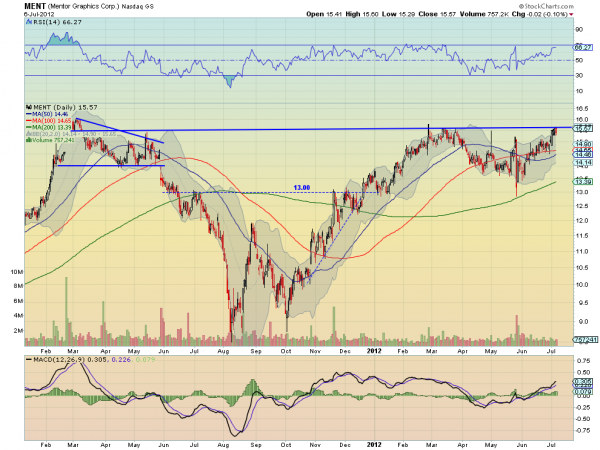Click the 'Volume 757.2K' header value
The image size is (600, 450).
[x=484, y=14]
